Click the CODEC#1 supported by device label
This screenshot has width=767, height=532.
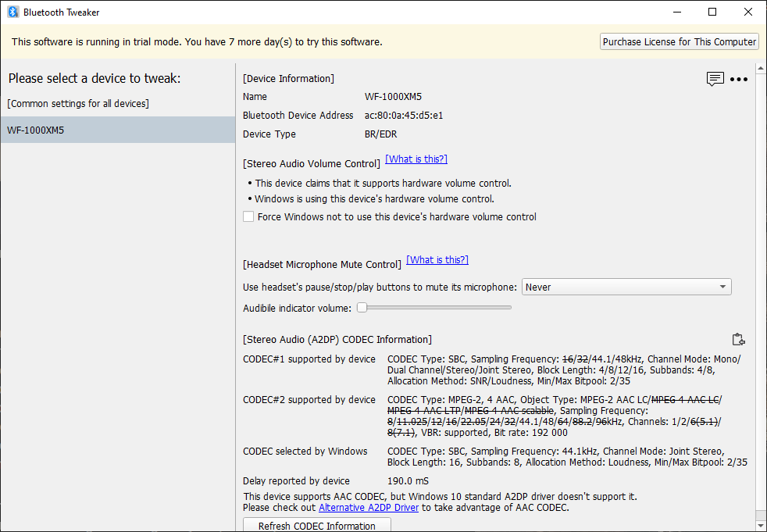click(309, 359)
